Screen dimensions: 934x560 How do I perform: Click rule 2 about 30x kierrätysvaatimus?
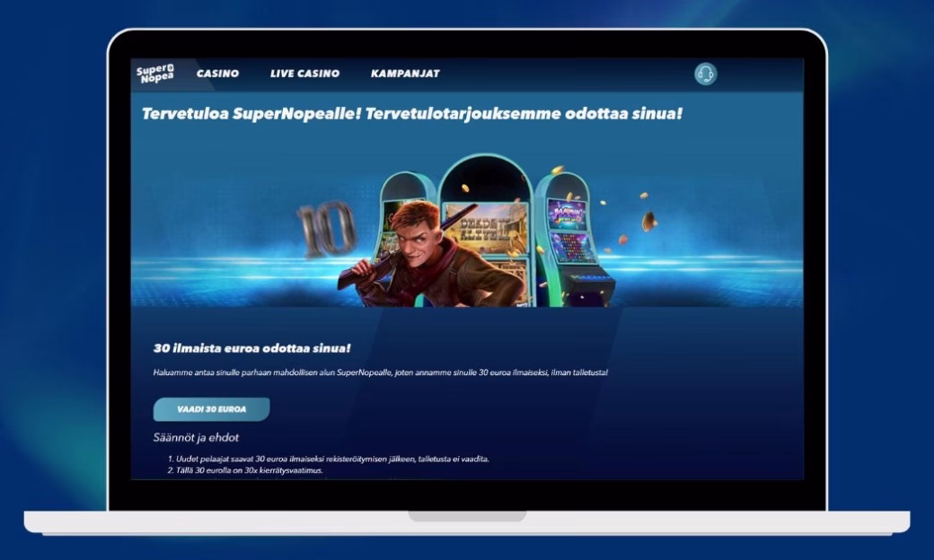(245, 470)
